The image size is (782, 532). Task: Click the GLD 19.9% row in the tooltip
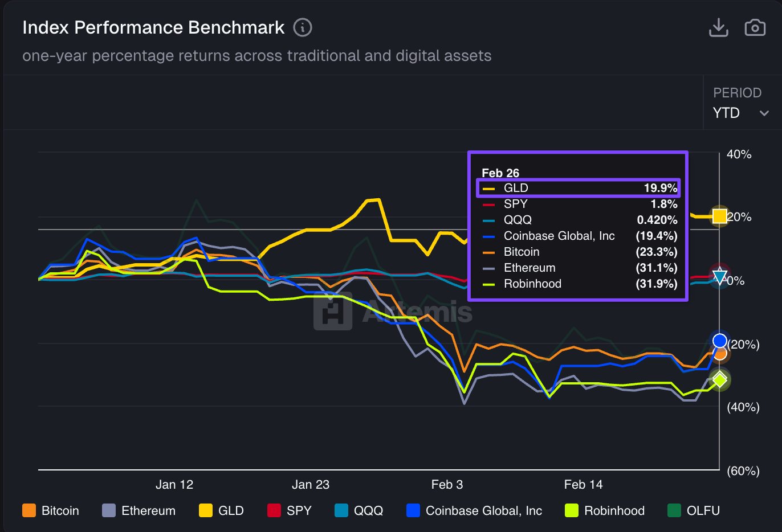pyautogui.click(x=578, y=188)
